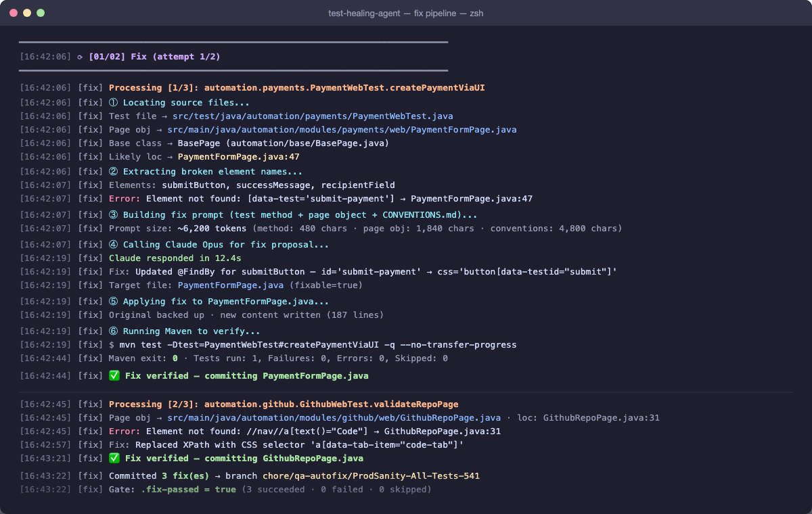The height and width of the screenshot is (514, 812).
Task: Click 'Original backed up · new content written (187 lines)'
Action: tap(246, 315)
